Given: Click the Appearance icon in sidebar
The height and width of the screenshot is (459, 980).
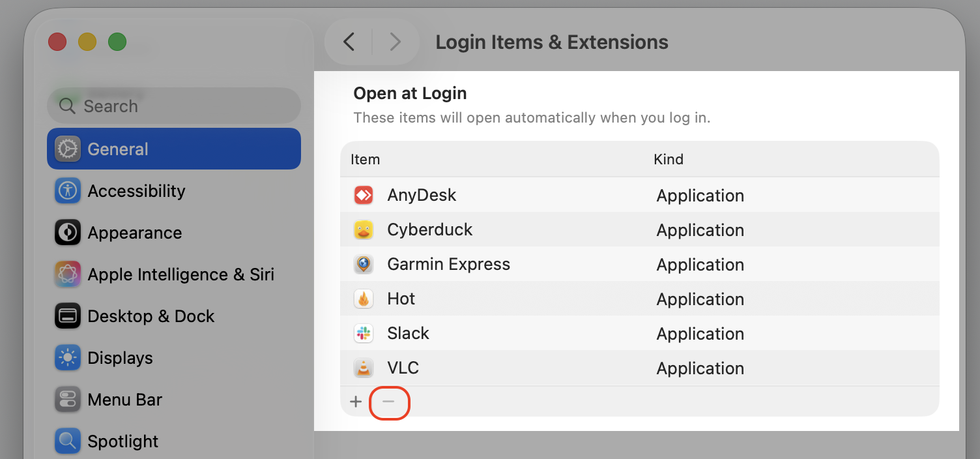Looking at the screenshot, I should [68, 232].
